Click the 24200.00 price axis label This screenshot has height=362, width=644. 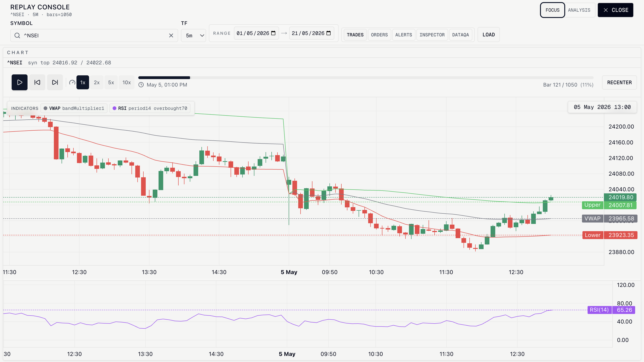pos(621,127)
